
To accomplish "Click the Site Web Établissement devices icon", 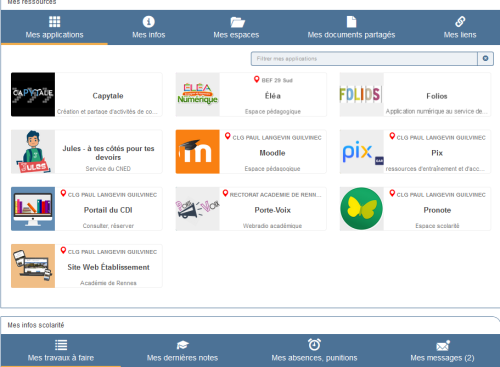I will click(x=33, y=266).
